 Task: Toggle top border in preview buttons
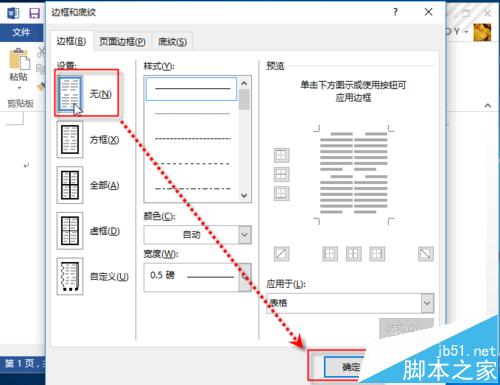pos(281,155)
